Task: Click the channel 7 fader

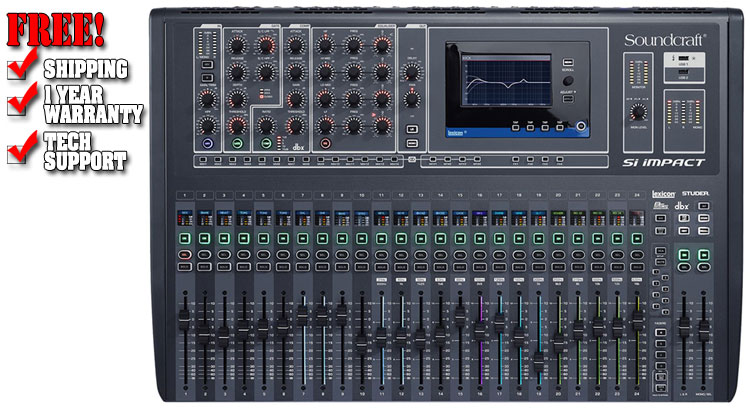Action: (x=302, y=316)
